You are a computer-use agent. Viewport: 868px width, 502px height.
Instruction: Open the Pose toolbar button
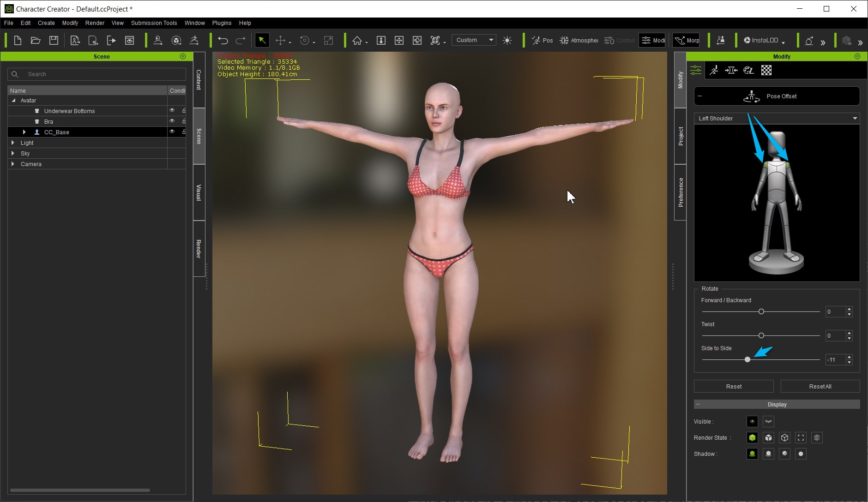(x=542, y=41)
